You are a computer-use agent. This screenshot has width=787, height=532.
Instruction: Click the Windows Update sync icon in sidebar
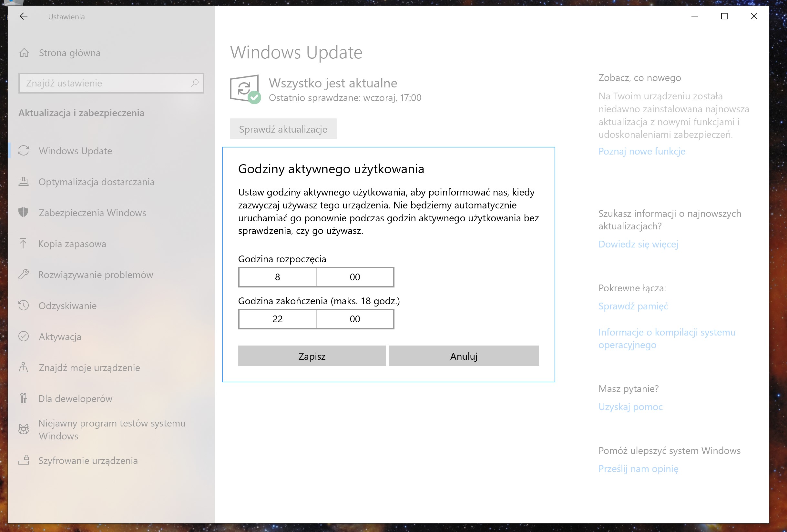coord(24,151)
